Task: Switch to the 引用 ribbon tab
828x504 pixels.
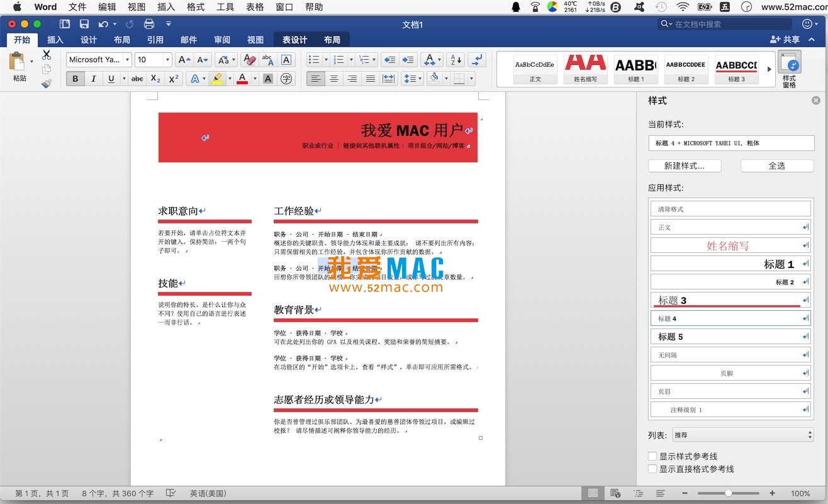Action: coord(155,40)
